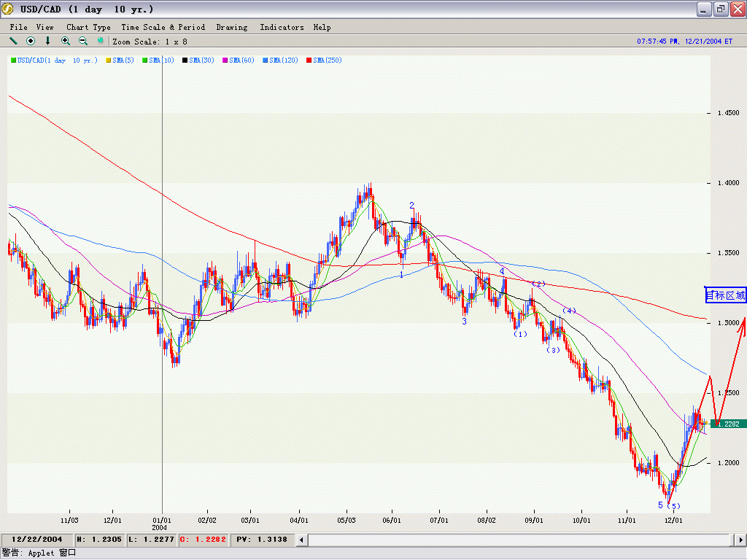Open the Drawing menu
747x560 pixels.
click(231, 27)
